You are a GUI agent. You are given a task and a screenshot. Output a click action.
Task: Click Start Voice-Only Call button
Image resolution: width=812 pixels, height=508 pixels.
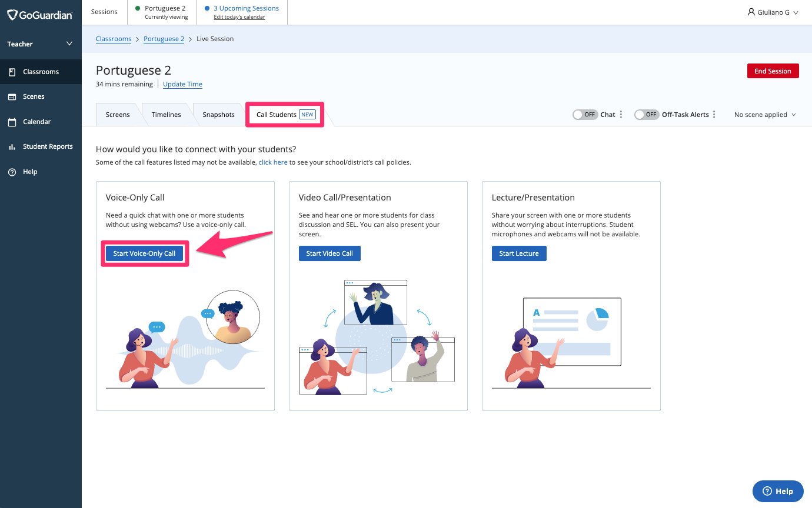point(145,253)
